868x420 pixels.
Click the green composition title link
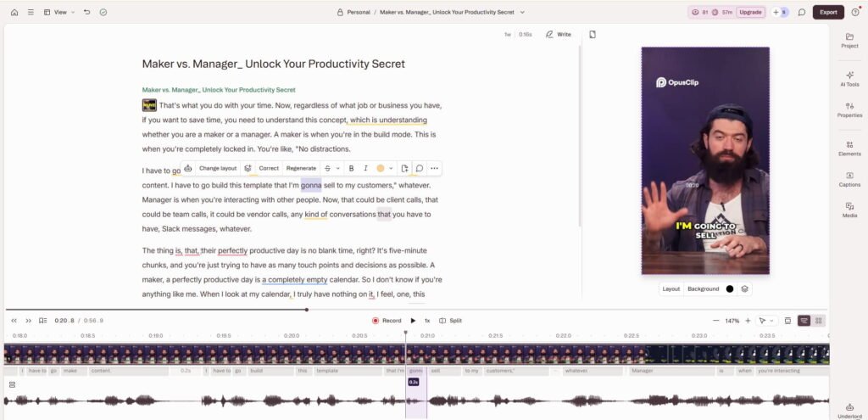point(219,90)
